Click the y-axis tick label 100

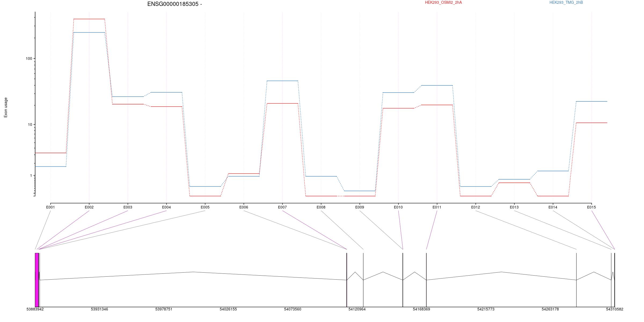29,58
